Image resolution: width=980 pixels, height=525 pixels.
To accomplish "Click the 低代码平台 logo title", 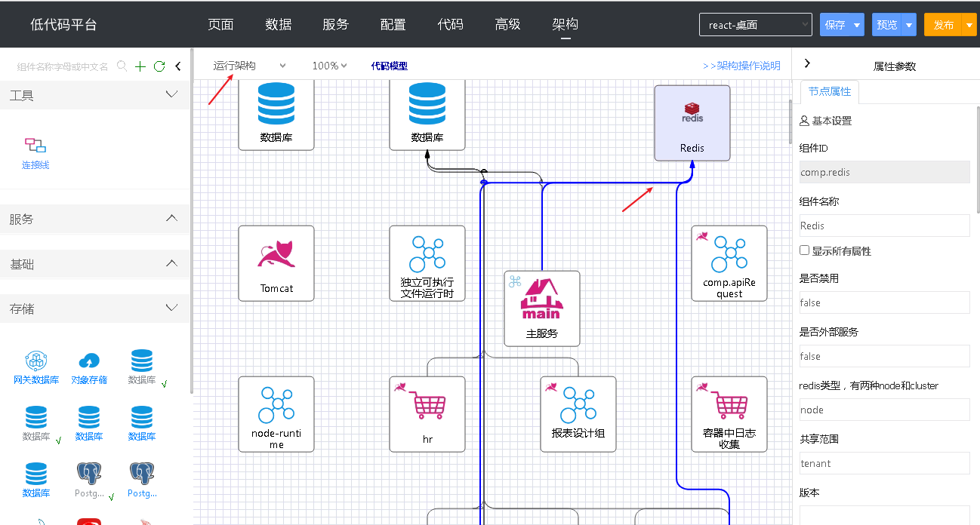I will pos(63,24).
